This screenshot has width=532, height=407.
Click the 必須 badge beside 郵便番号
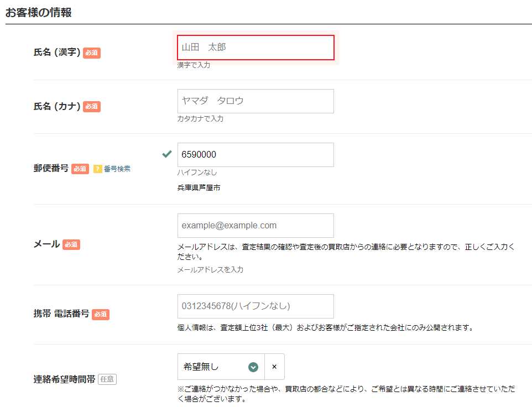point(80,169)
